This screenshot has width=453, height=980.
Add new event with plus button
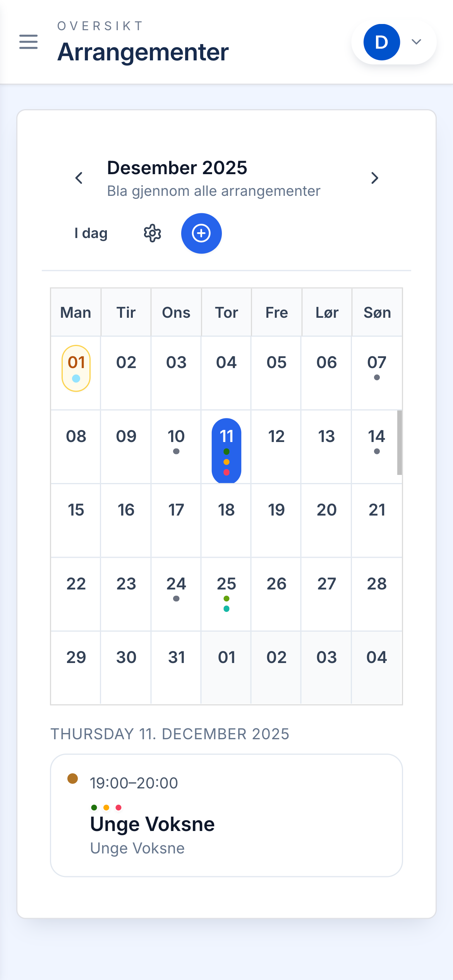coord(201,233)
